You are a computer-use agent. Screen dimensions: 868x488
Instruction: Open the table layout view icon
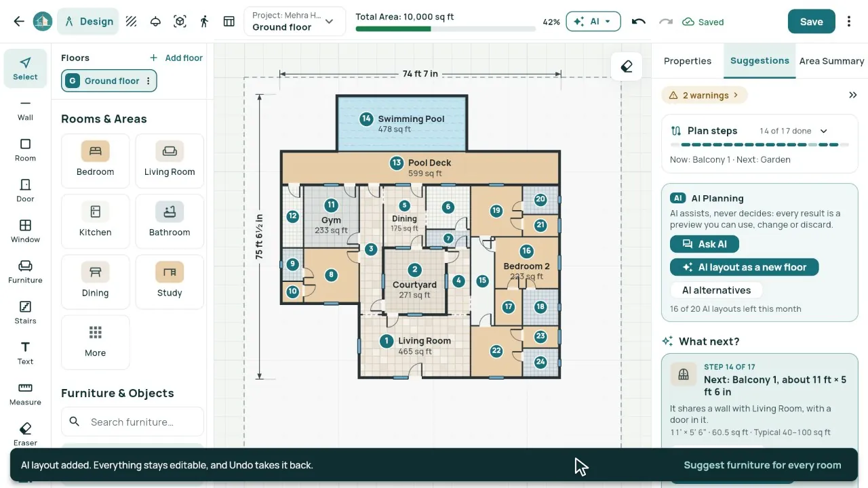229,22
